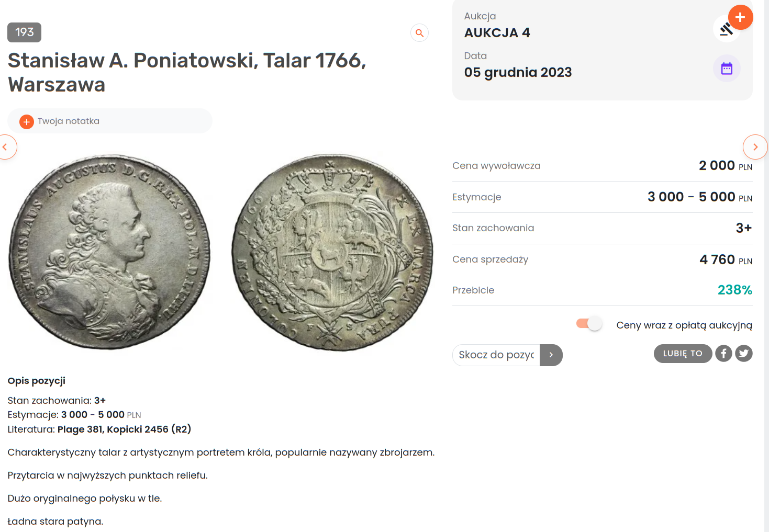Open the coin reverse coat-of-arms image
The width and height of the screenshot is (769, 532).
(332, 252)
